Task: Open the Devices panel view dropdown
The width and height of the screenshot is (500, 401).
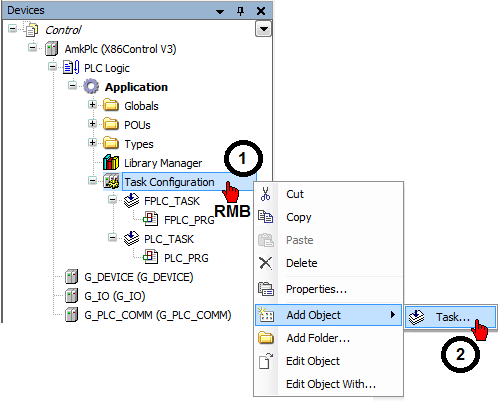Action: [263, 29]
